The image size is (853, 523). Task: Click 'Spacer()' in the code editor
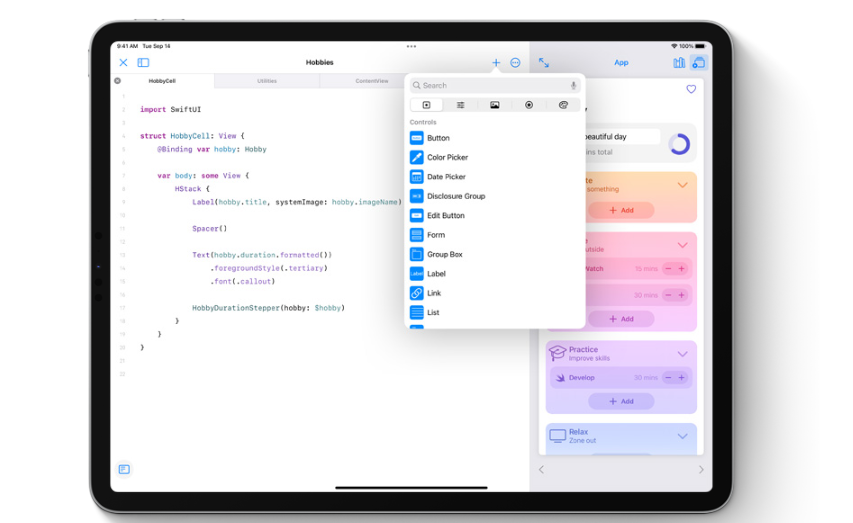[x=209, y=229]
